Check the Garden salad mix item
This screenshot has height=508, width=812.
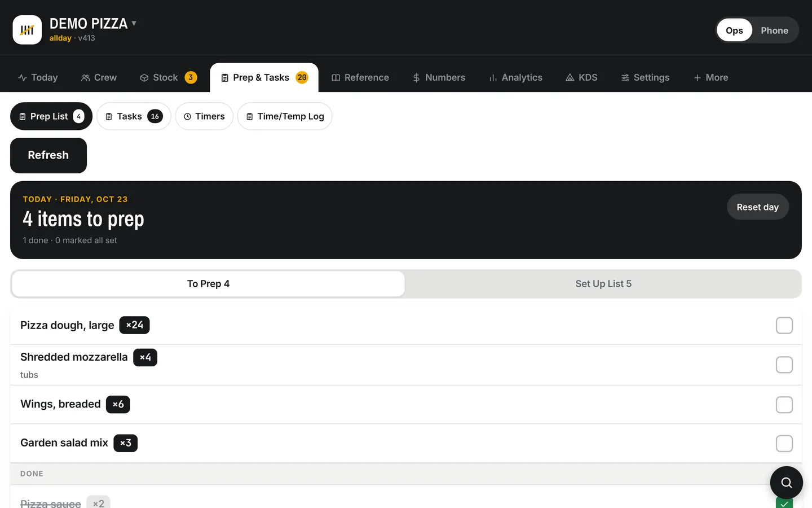coord(784,444)
